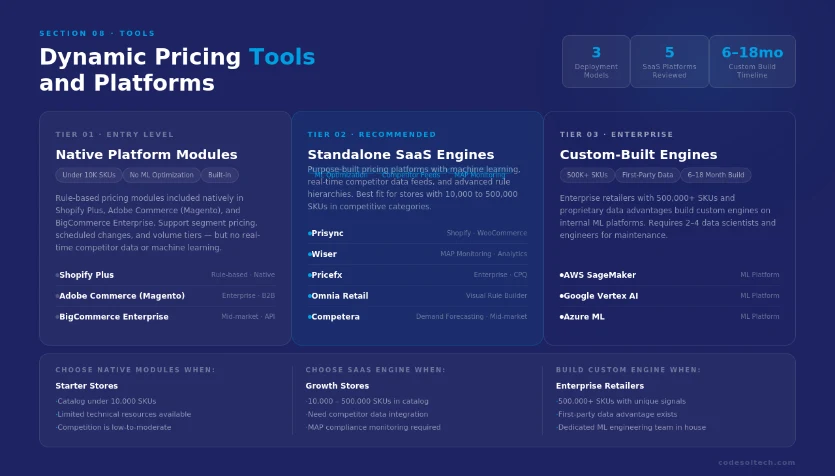Click 'ML Platform' beside Google Vertex AI

tap(760, 296)
